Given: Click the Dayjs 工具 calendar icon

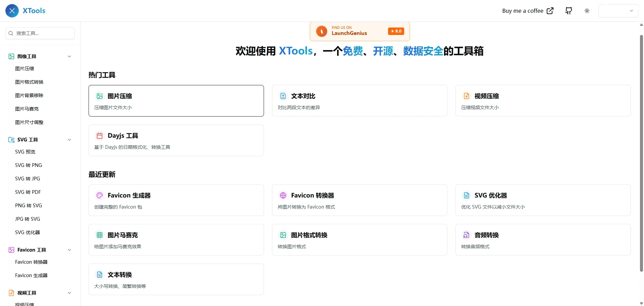Looking at the screenshot, I should point(100,136).
